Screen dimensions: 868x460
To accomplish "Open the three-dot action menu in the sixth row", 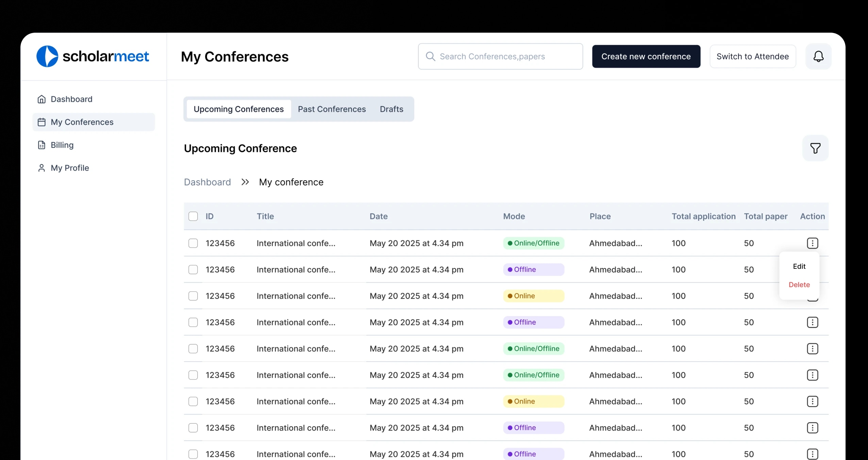I will click(x=812, y=375).
